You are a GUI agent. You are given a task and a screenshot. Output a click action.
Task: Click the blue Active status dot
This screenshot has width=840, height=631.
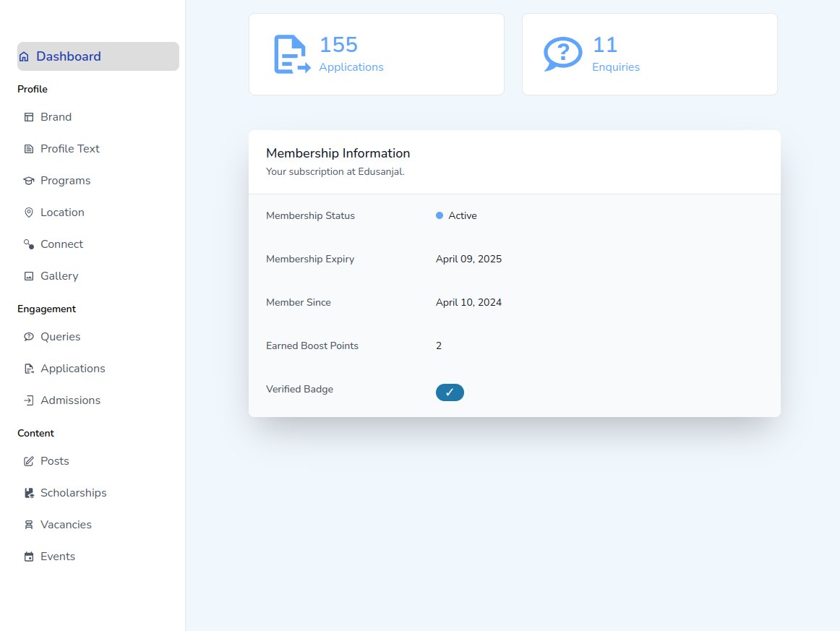(440, 215)
